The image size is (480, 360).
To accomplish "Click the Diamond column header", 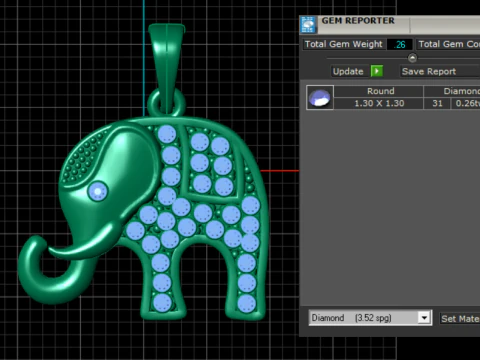I will point(453,91).
